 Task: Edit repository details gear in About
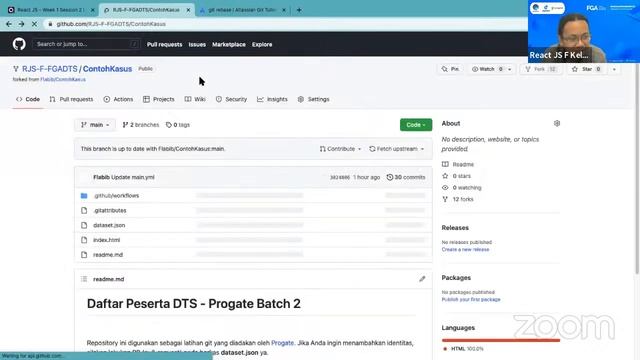pos(557,123)
